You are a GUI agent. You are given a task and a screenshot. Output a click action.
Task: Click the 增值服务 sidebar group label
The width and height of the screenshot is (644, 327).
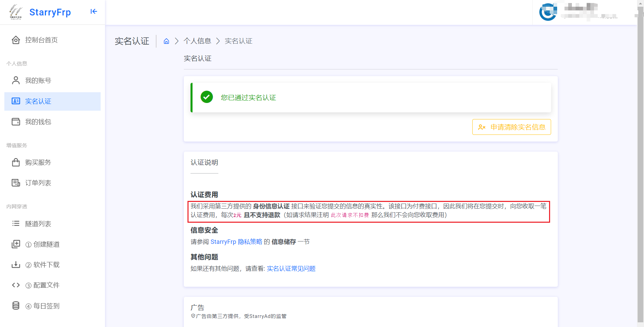click(x=17, y=145)
